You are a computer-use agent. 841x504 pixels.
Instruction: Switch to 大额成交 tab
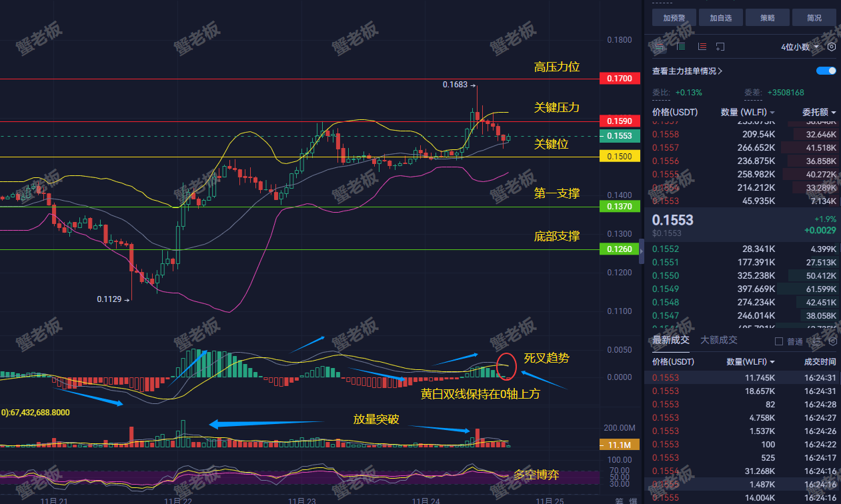719,340
